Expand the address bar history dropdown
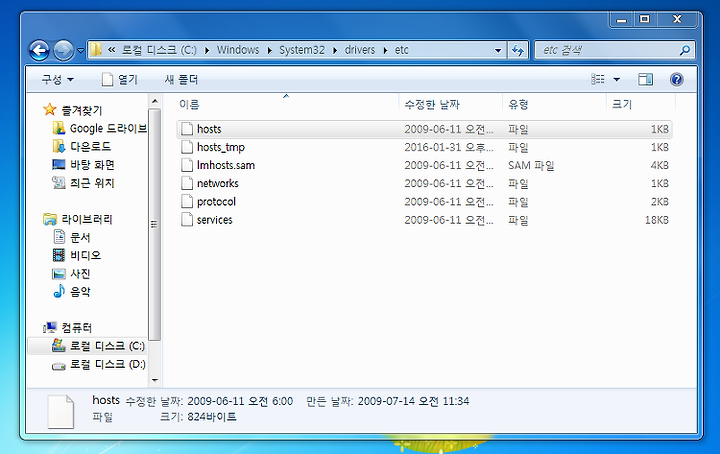The image size is (720, 454). (x=498, y=50)
